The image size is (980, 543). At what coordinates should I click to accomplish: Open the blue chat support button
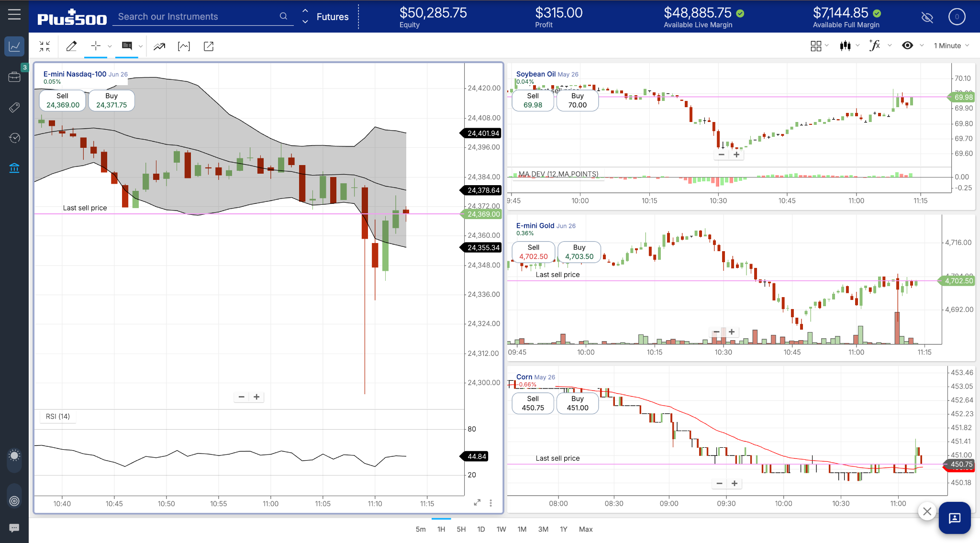[955, 518]
